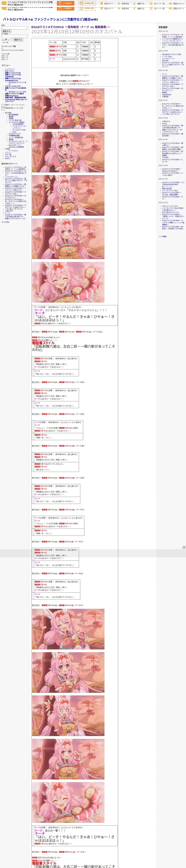This screenshot has height=868, width=186.
Task: Close the banner ad with the X
Action: point(184,547)
